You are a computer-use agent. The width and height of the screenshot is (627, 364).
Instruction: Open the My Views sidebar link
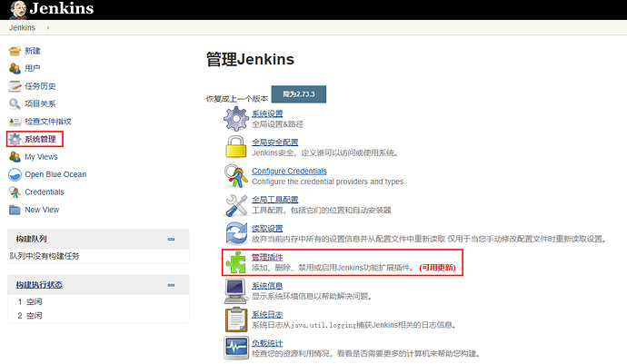pos(41,157)
